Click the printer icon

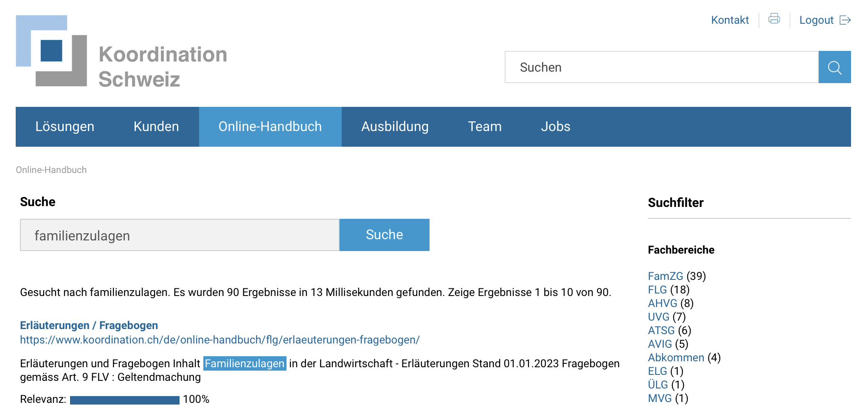tap(774, 19)
